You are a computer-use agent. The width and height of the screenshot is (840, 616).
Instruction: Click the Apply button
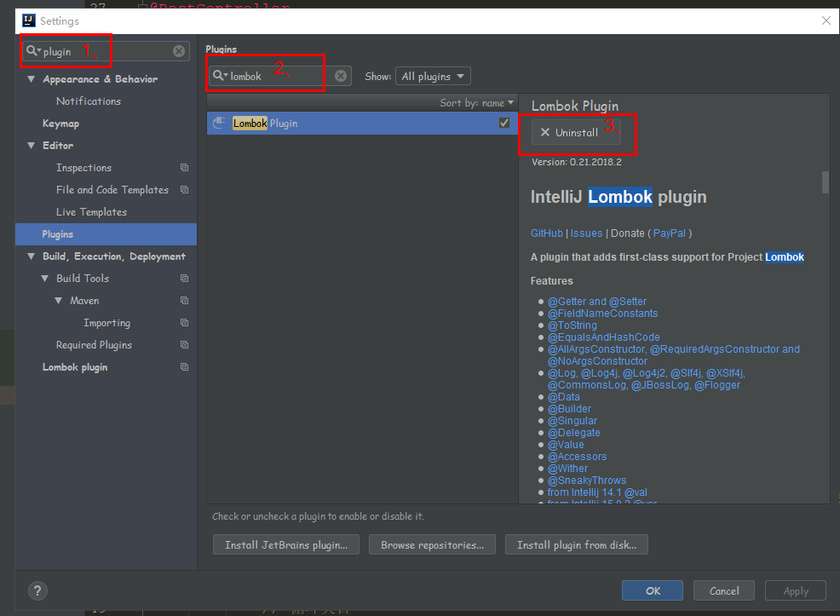tap(796, 590)
